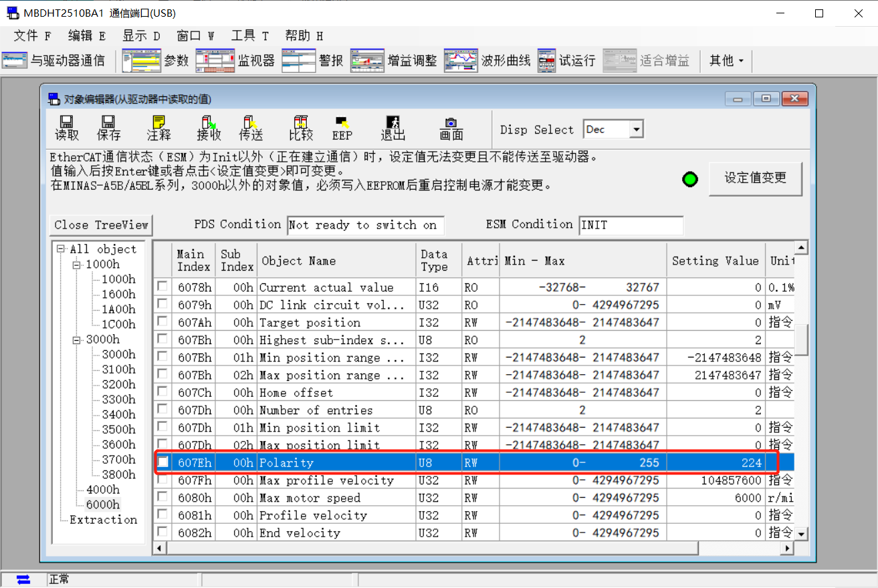Start the 试运行 trial run tool
Viewport: 878px width, 588px height.
pos(566,61)
